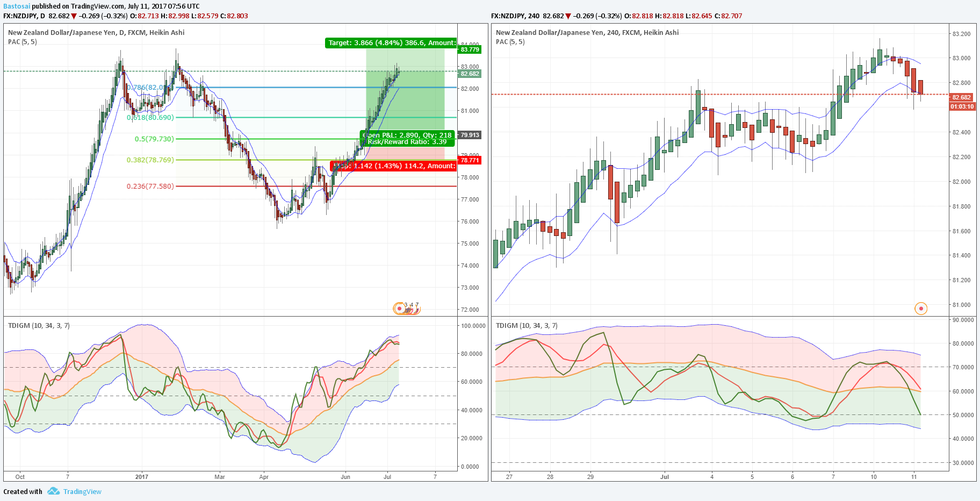Screen dimensions: 980x501
Task: Click the Oct label on the daily time axis
Action: pos(20,477)
